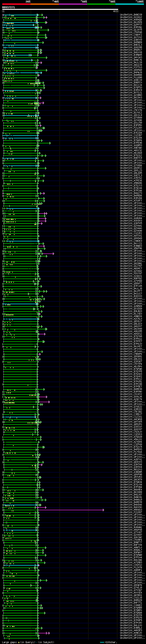Open hit UniRef100_Q2PF07

131,25
